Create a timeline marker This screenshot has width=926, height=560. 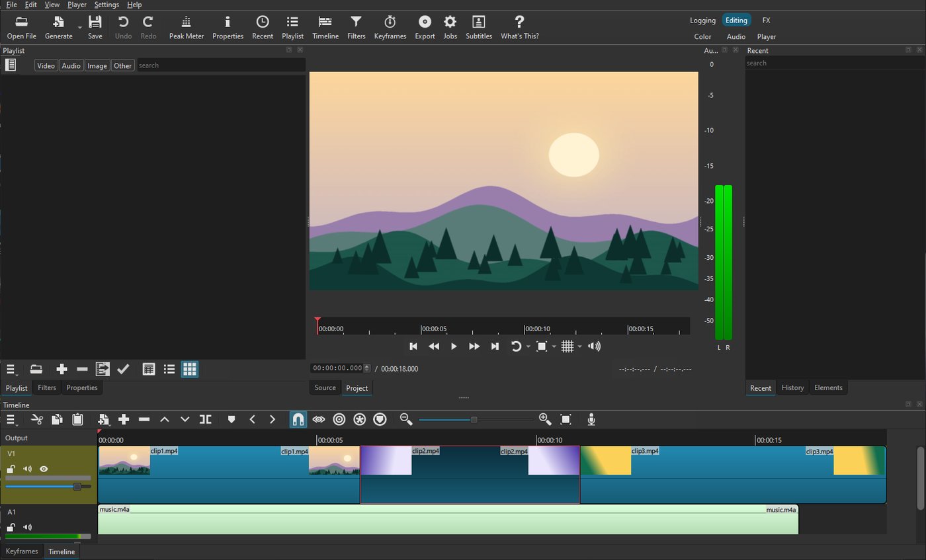pyautogui.click(x=231, y=419)
